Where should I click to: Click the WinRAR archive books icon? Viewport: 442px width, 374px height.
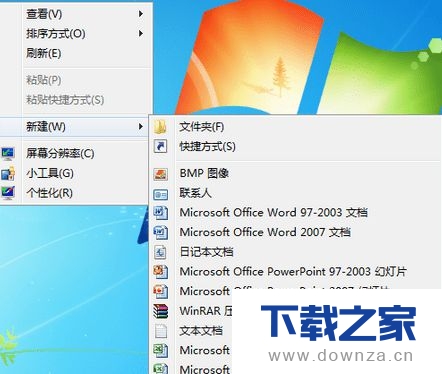click(160, 311)
